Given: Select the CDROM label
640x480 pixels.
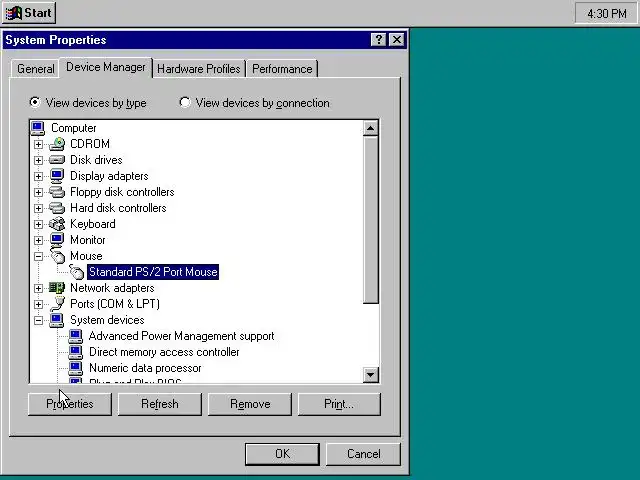Looking at the screenshot, I should pos(90,144).
